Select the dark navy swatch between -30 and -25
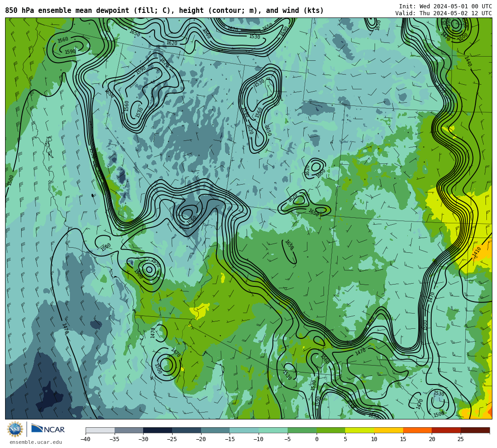 [x=157, y=430]
